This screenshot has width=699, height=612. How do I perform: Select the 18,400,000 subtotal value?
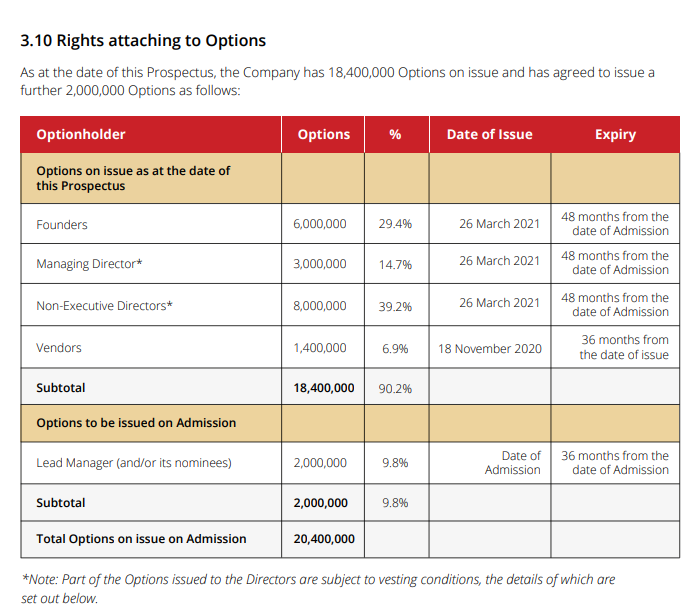pos(324,388)
